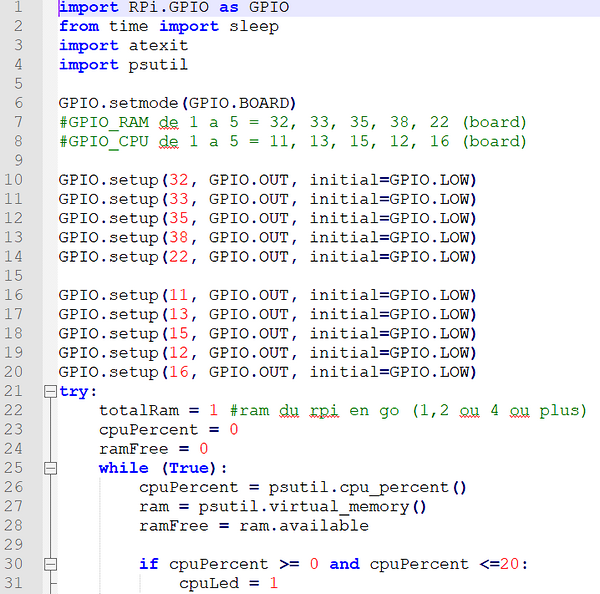Click the GPIO.setup(11 line
Image resolution: width=600 pixels, height=594 pixels.
(x=267, y=295)
